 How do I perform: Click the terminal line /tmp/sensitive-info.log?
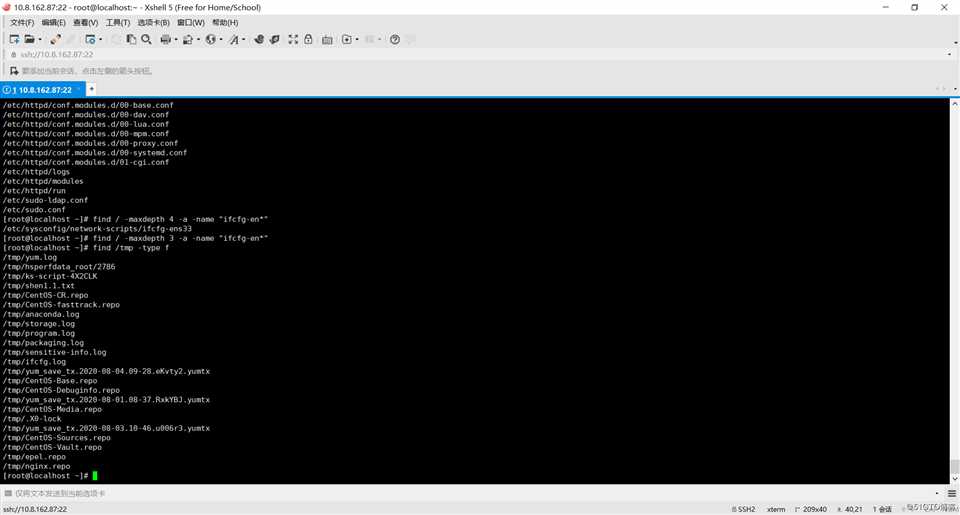click(54, 352)
